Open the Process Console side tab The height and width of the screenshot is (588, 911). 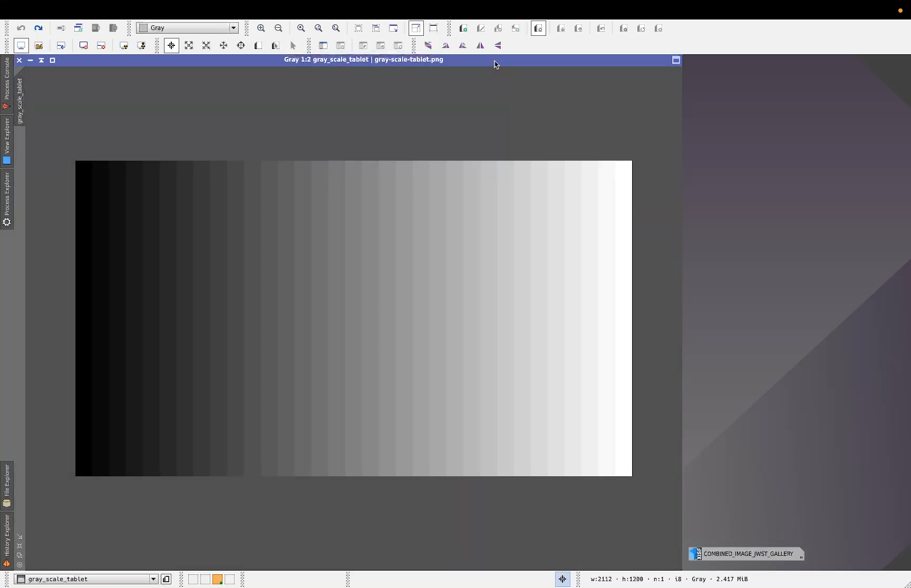[x=6, y=83]
